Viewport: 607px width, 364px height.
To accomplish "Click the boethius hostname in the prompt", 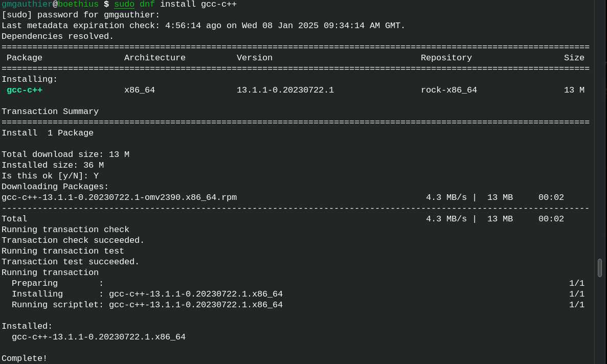I will click(78, 4).
